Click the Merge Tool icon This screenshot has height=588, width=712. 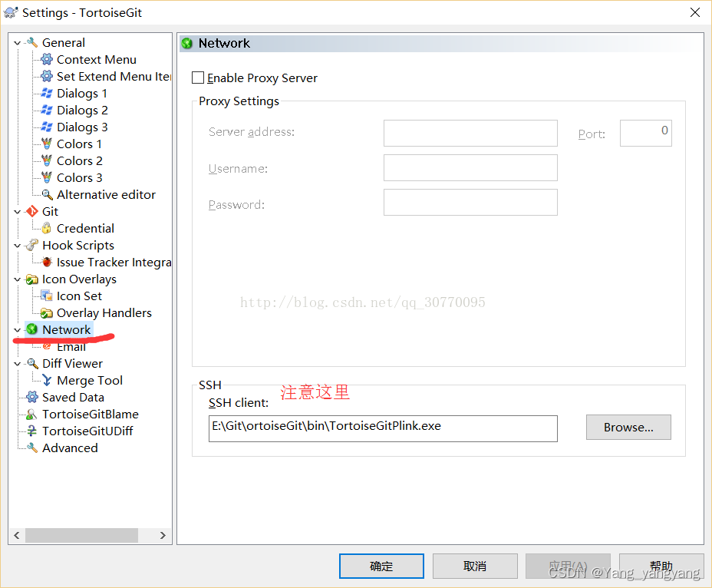point(46,380)
